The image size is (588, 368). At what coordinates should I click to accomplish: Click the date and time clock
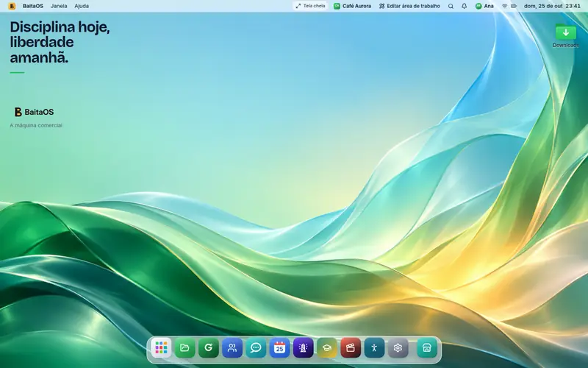pos(552,6)
